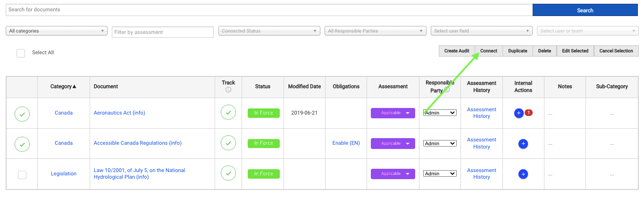Screen dimensions: 644x198
Task: Click track checkmark for Aeronautics Act
Action: 228,113
